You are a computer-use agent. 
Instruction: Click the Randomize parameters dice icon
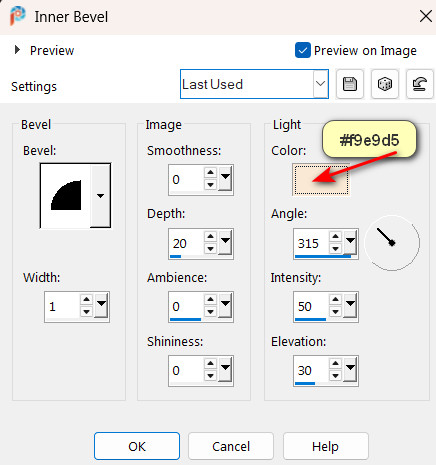(385, 84)
